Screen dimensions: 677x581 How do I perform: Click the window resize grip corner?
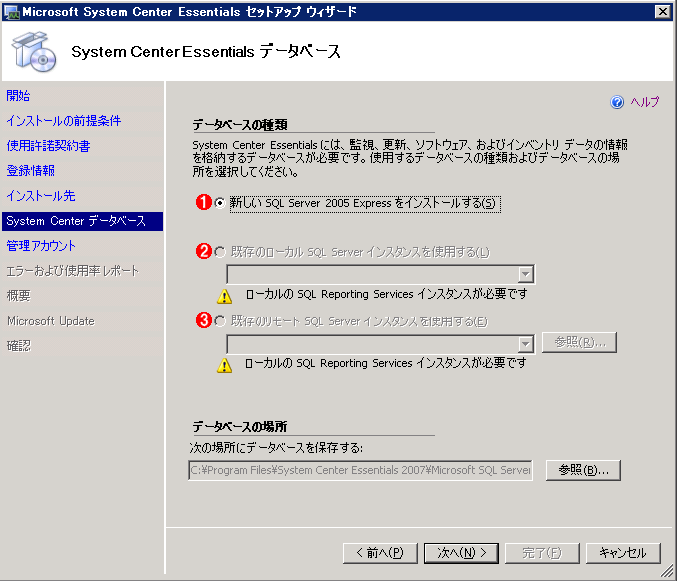667,571
